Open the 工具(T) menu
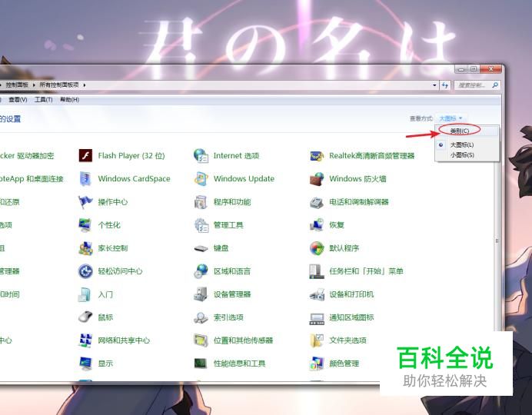Screen dimensions: 532x415 [43, 99]
